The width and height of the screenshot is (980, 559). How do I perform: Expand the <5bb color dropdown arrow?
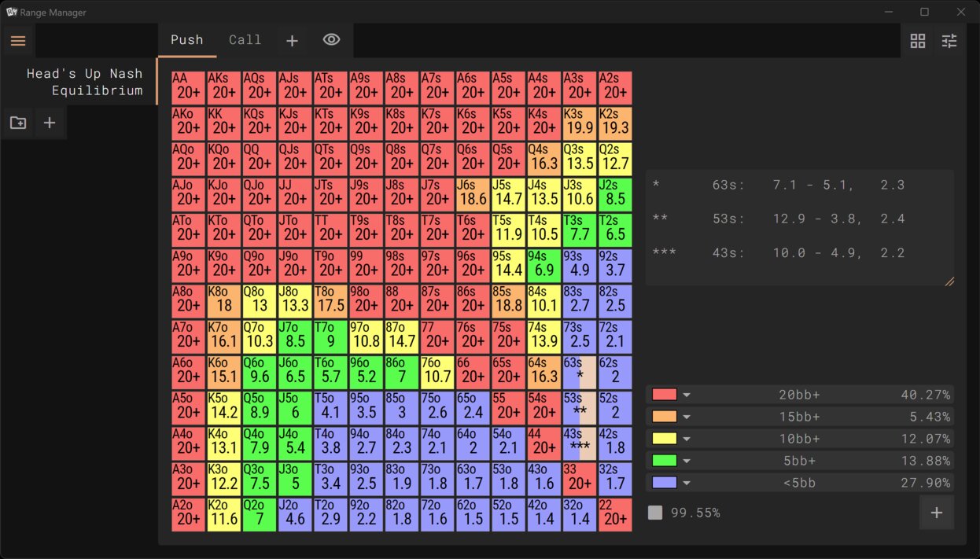click(687, 483)
